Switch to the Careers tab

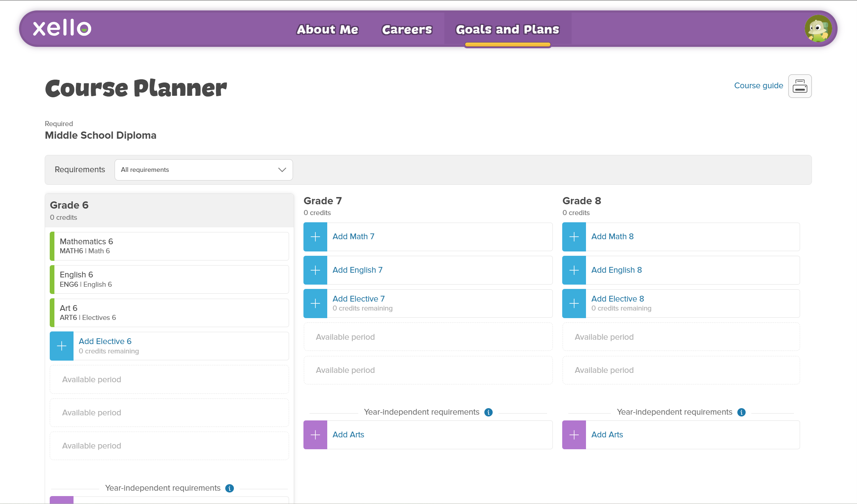(x=407, y=29)
